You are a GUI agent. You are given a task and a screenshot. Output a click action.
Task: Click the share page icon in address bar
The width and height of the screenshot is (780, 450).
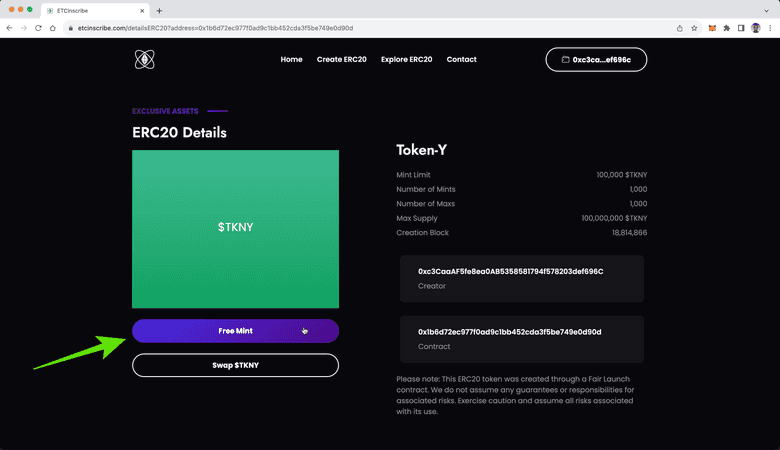pyautogui.click(x=680, y=28)
